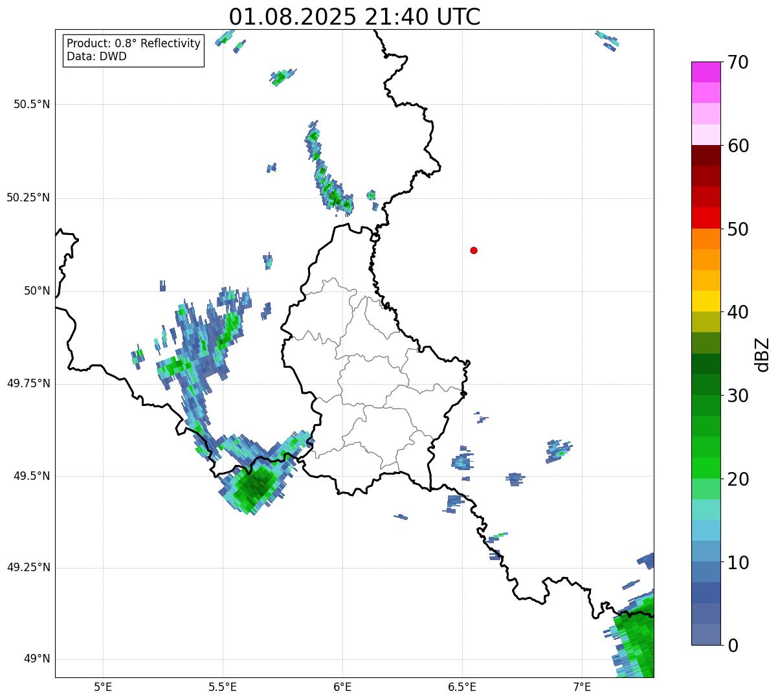Click the Data: DWD text
Viewport: 778px width, 700px height.
[96, 56]
